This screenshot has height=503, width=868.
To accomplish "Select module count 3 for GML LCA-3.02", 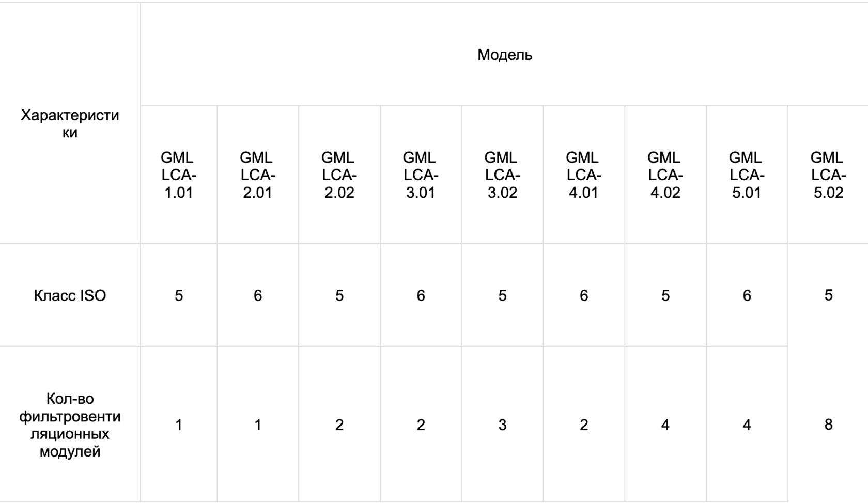I will 502,425.
